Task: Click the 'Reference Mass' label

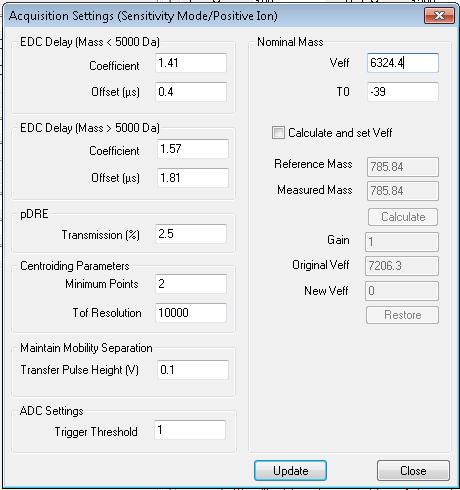Action: 313,164
